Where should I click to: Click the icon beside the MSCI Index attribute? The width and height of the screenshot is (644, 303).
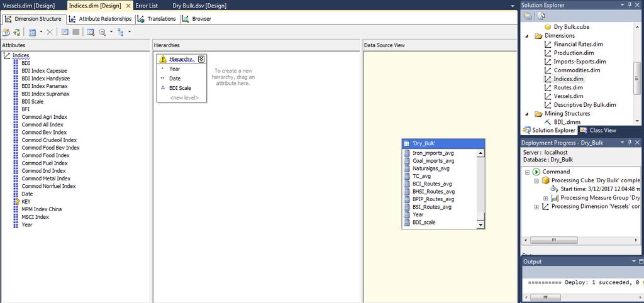click(x=16, y=217)
